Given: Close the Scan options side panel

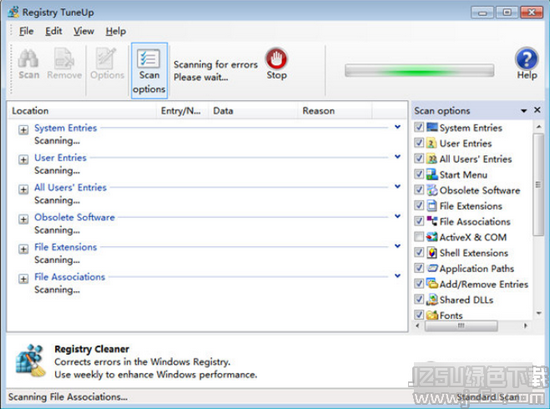Looking at the screenshot, I should pyautogui.click(x=537, y=110).
